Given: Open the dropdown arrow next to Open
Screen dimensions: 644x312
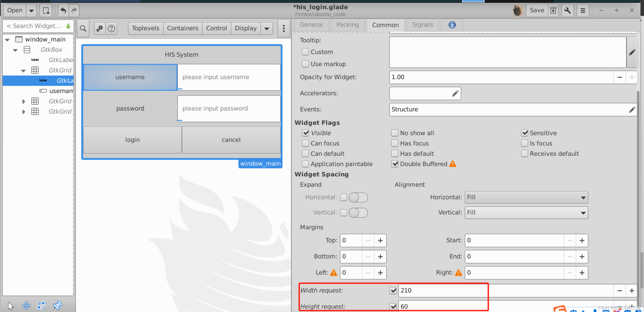Looking at the screenshot, I should coord(31,11).
